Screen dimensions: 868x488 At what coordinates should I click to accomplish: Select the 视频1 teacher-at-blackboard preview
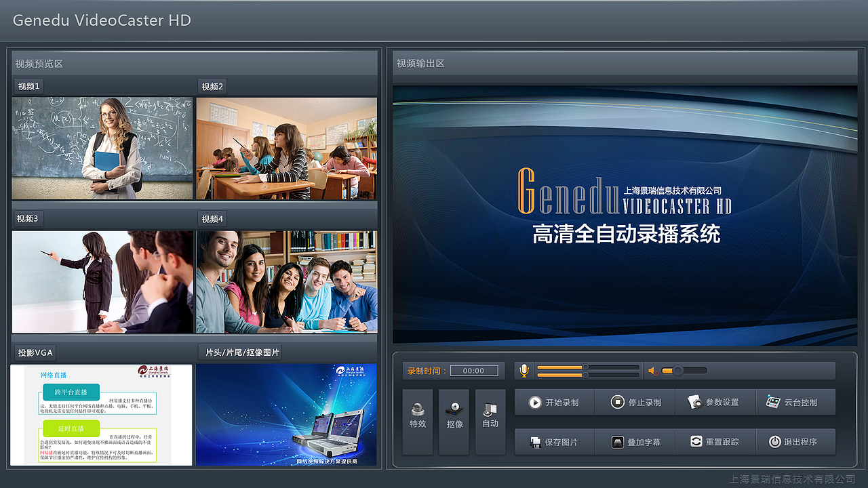(x=102, y=148)
